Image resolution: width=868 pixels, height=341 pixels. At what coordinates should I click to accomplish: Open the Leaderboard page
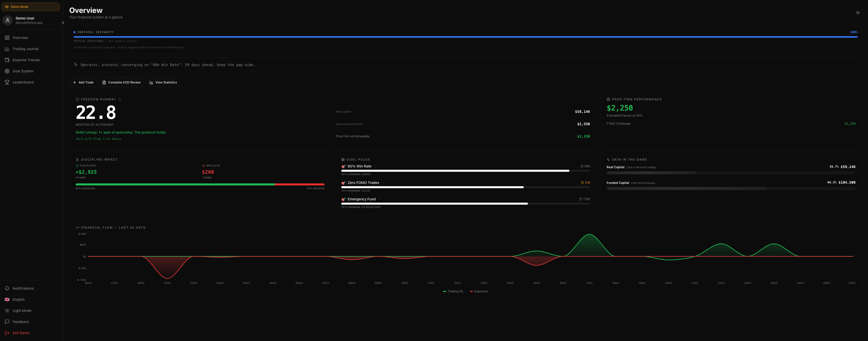pyautogui.click(x=23, y=82)
